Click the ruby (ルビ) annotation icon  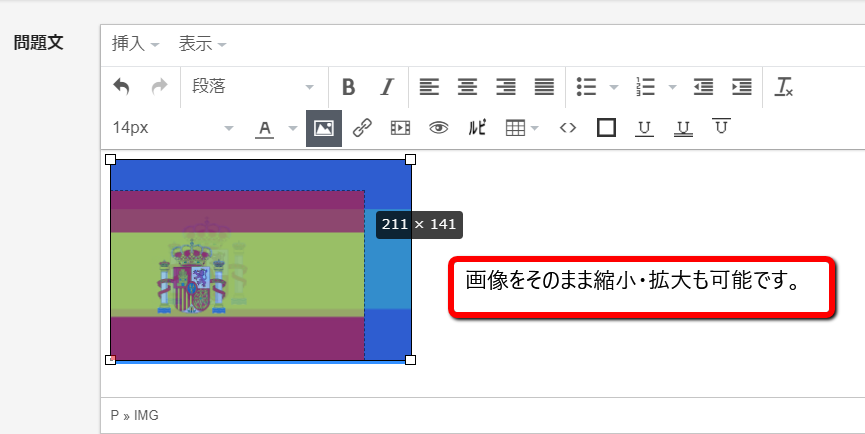(477, 128)
